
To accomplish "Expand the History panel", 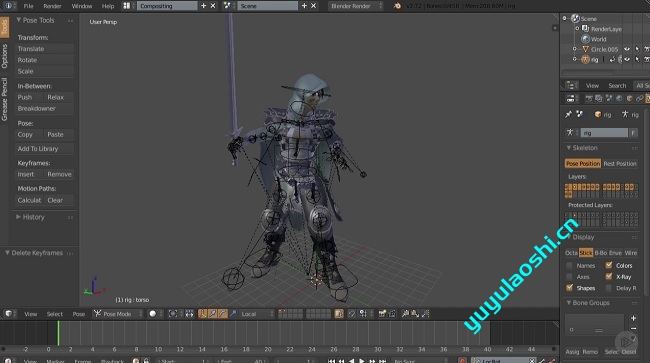I will (x=18, y=217).
